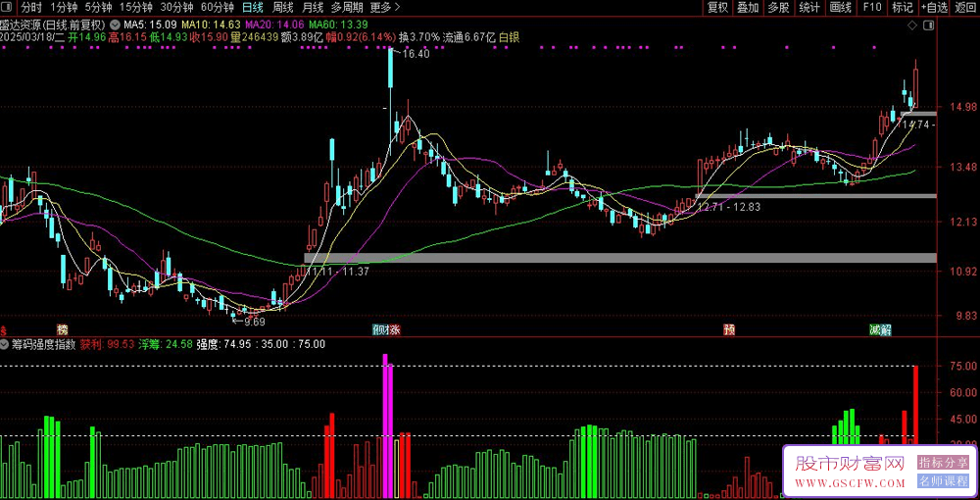Click the 2025/03/18/二 date text
Viewport: 980px width, 500px height.
coord(33,37)
